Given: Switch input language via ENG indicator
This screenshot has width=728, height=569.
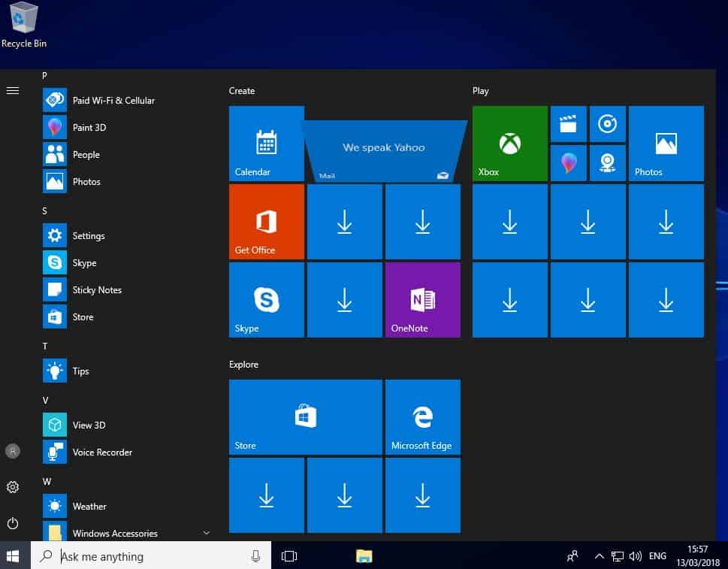Looking at the screenshot, I should (x=657, y=556).
